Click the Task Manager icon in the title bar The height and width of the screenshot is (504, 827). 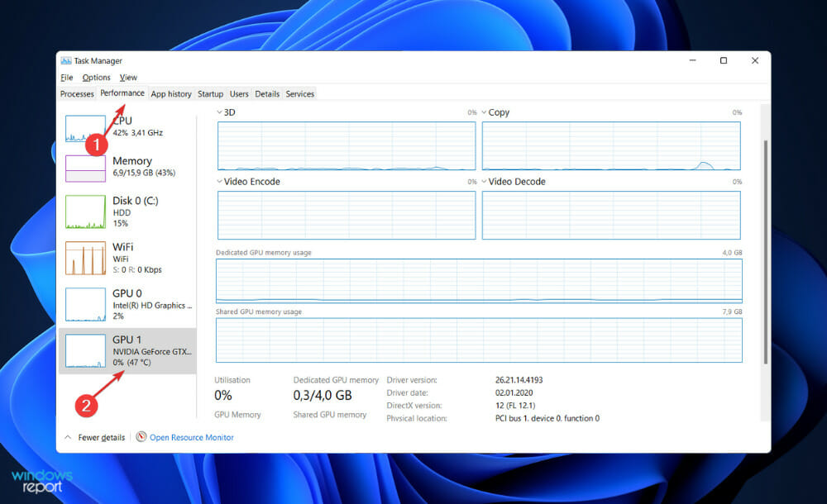coord(65,60)
